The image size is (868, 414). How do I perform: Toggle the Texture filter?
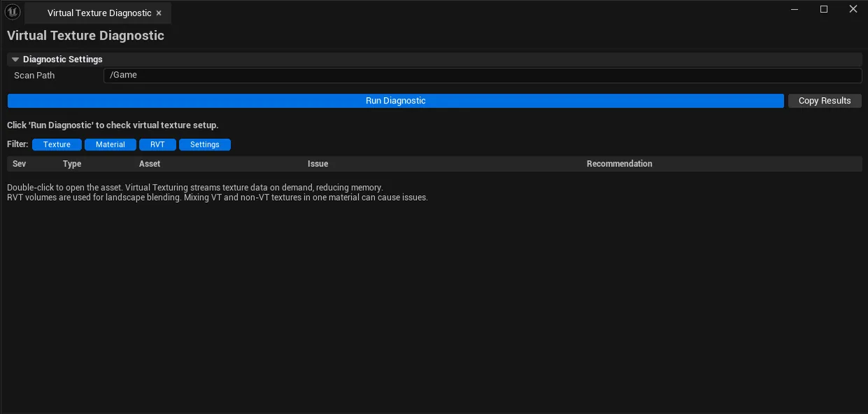pos(57,145)
